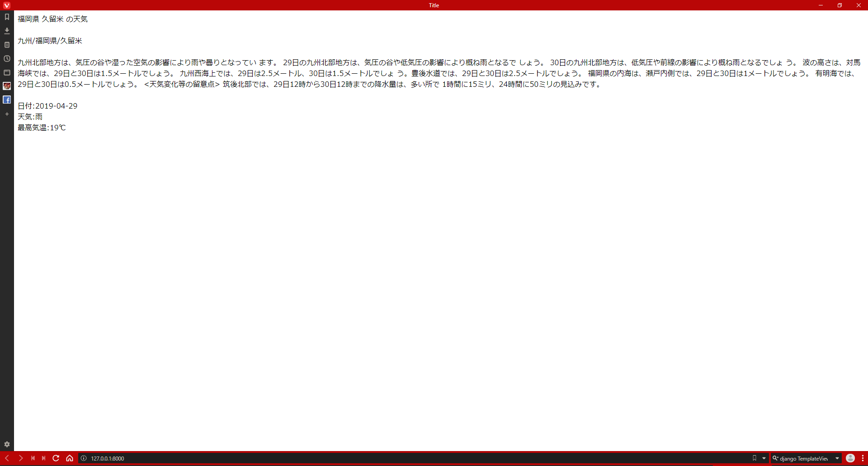Click the temperature text 最高気温:19℃
The image size is (868, 466).
[x=42, y=128]
